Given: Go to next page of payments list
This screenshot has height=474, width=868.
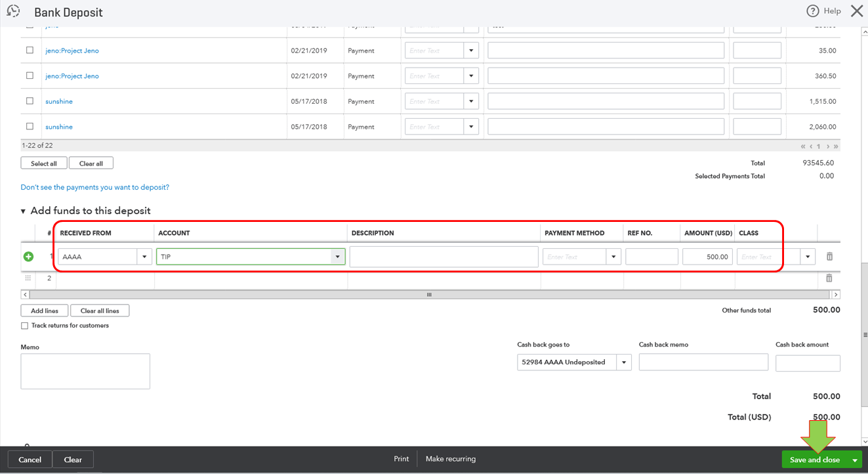Looking at the screenshot, I should pyautogui.click(x=828, y=146).
